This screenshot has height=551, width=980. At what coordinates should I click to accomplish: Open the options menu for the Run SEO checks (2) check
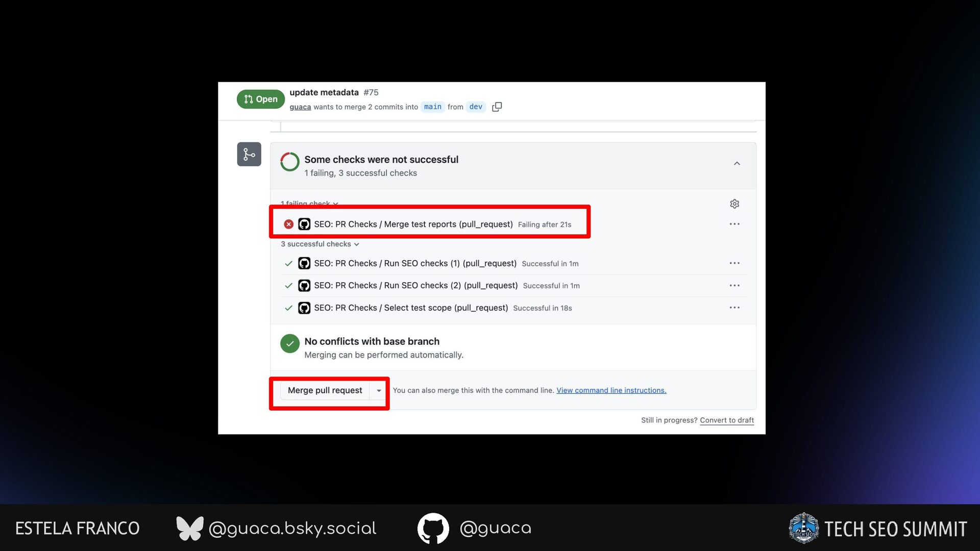click(x=734, y=285)
